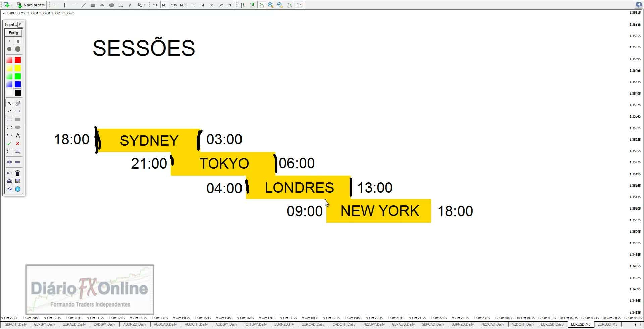Image resolution: width=644 pixels, height=329 pixels.
Task: Select the toolbar rectangle shape tool
Action: click(93, 5)
